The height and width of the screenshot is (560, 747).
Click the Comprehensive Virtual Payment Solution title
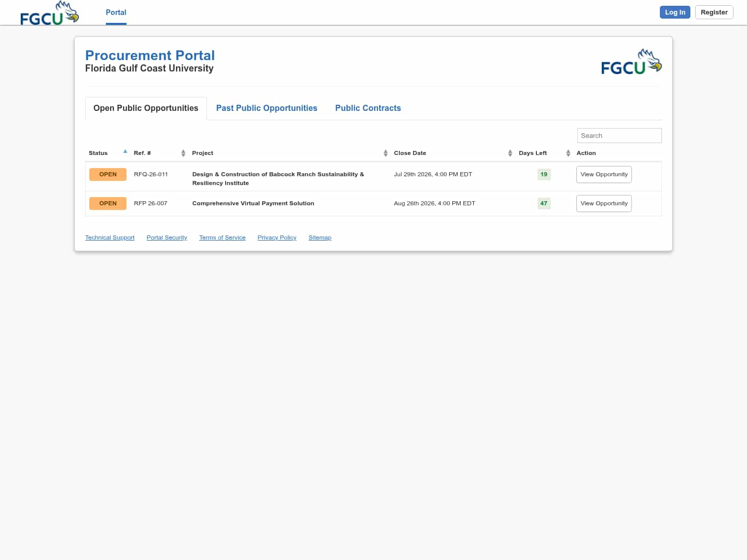pos(253,203)
